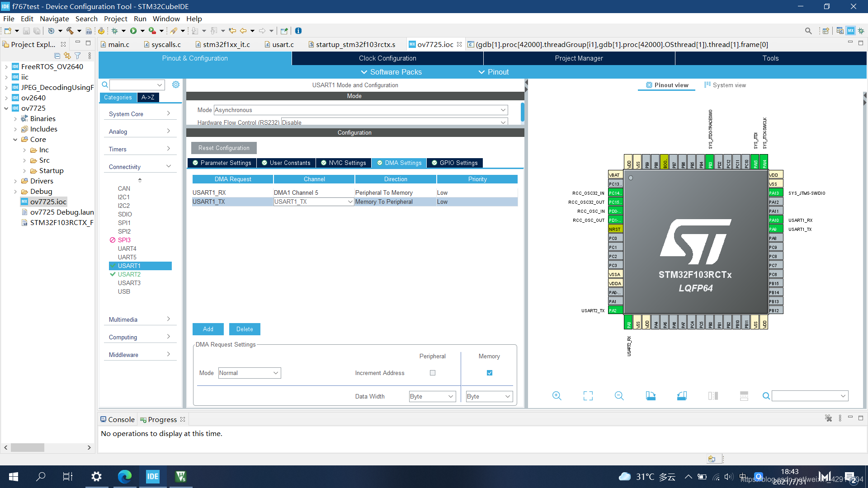Click the toolbar search magnifier icon

(x=808, y=31)
